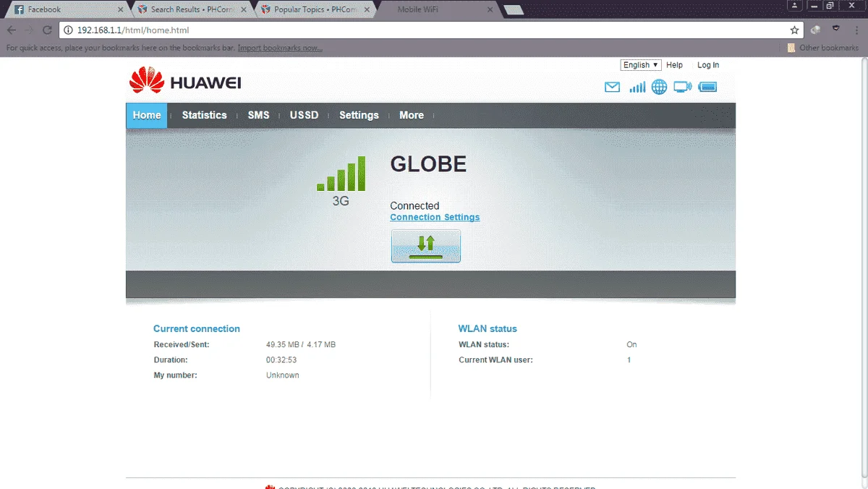Go forward in browser history
This screenshot has height=489, width=868.
tap(30, 30)
